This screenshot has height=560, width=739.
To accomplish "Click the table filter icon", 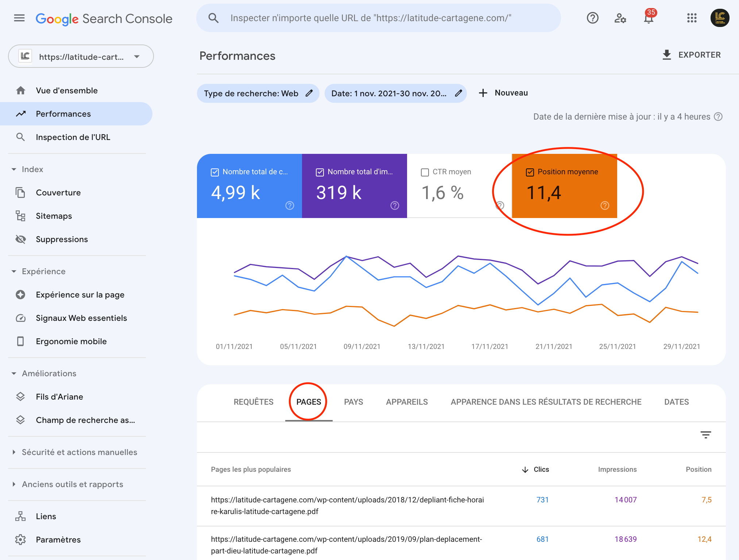I will (x=705, y=435).
